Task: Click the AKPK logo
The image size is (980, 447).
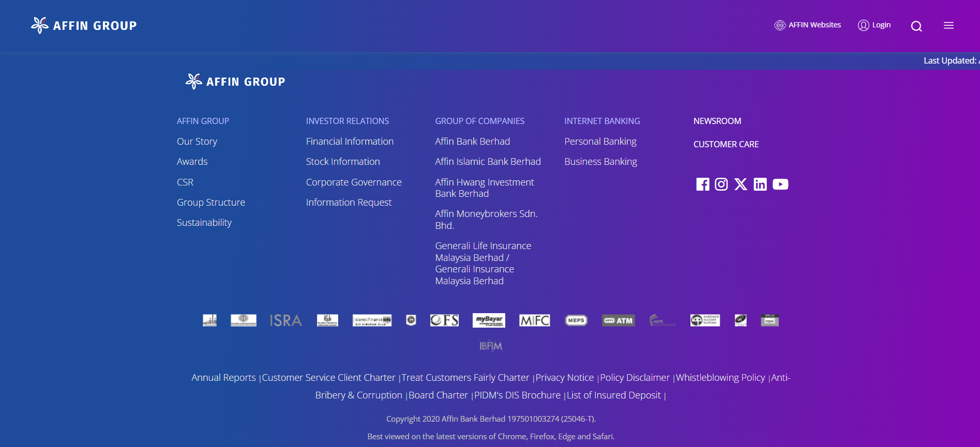Action: pyautogui.click(x=662, y=320)
